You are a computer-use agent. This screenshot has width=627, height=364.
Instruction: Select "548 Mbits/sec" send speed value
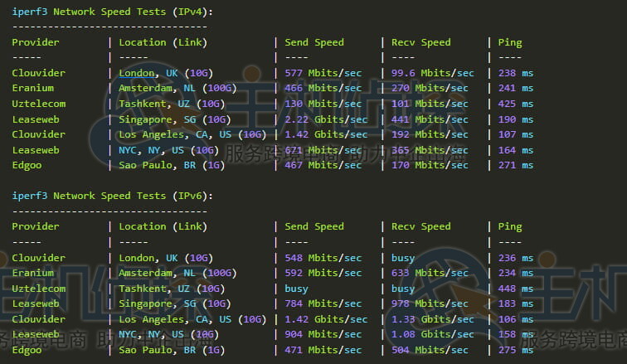click(323, 258)
